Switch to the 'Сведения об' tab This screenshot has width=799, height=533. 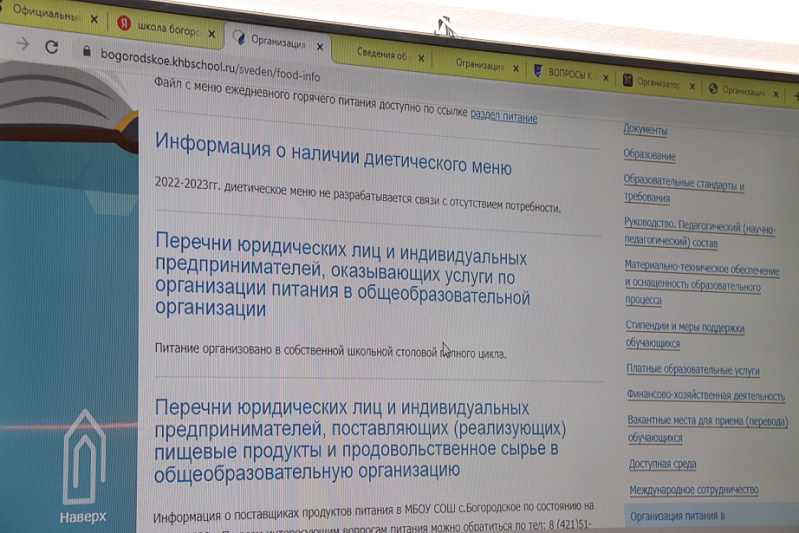point(382,55)
